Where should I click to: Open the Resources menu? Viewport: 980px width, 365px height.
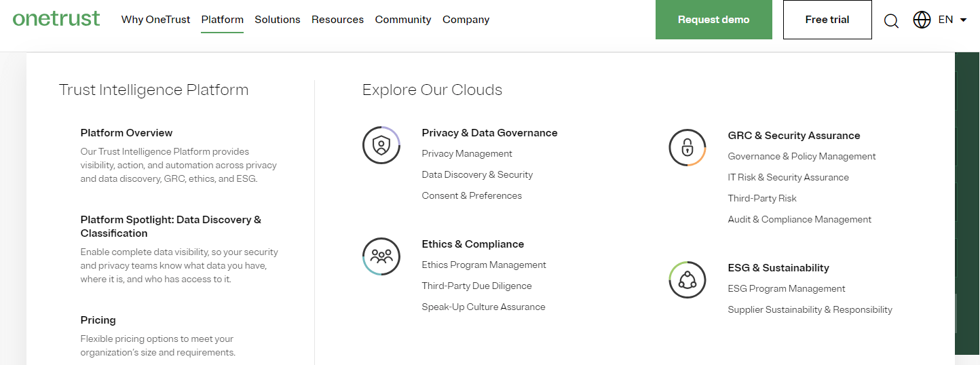[338, 20]
